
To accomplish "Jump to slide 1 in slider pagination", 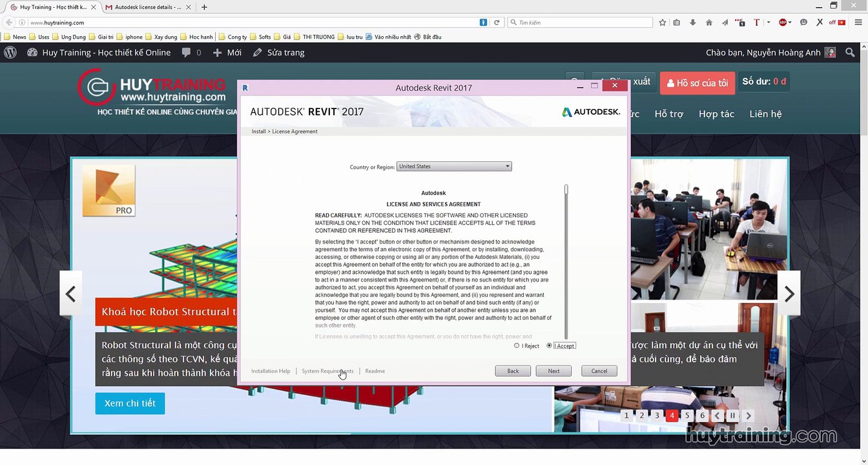I will tap(626, 415).
